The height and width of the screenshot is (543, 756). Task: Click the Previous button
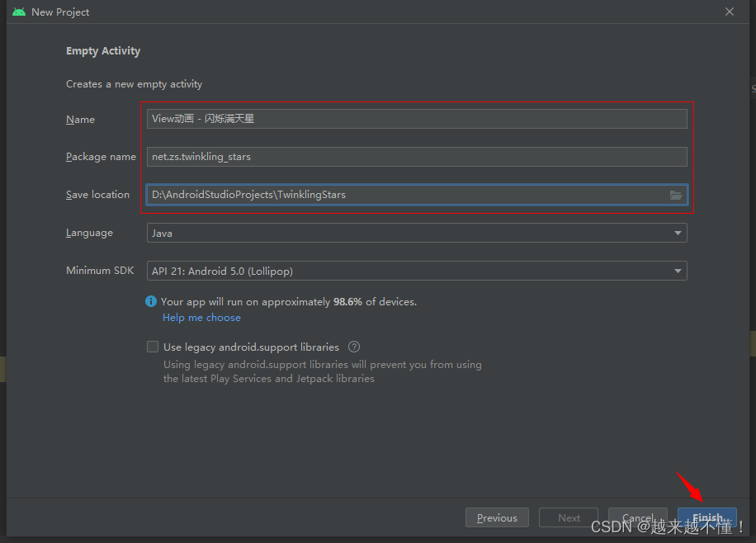tap(497, 517)
